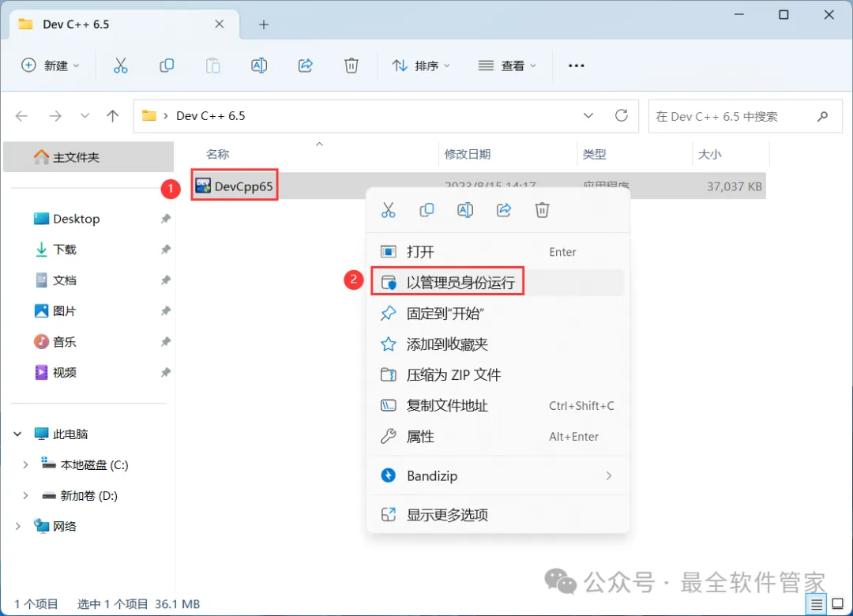Select 固定到"开始" menu entry
853x616 pixels.
coord(498,314)
